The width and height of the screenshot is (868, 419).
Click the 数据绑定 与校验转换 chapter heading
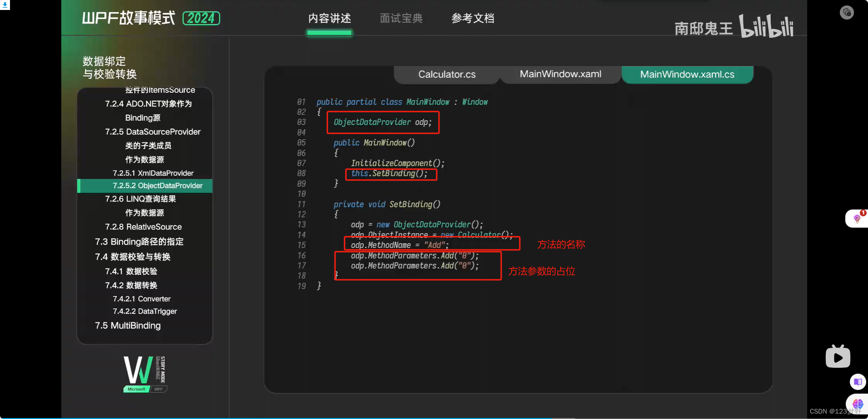[109, 68]
